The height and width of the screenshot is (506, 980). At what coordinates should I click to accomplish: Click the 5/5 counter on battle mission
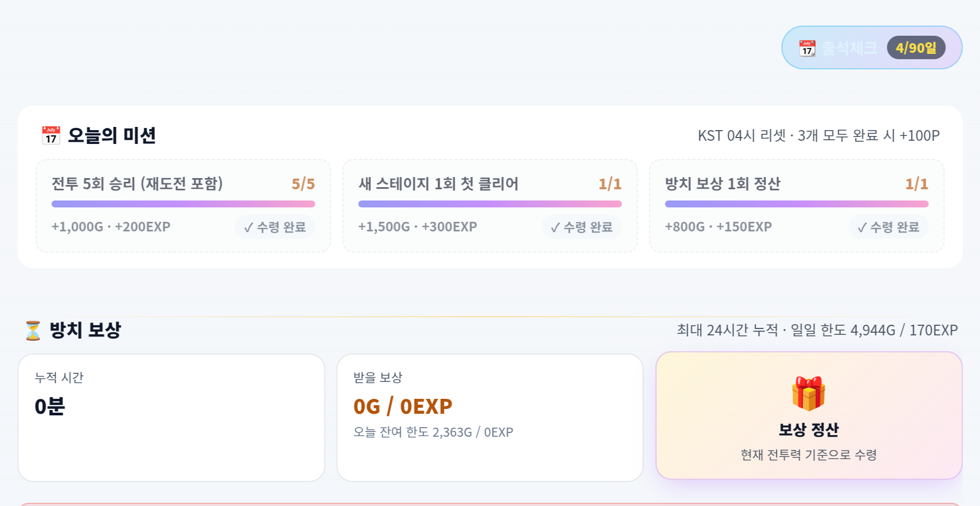pyautogui.click(x=304, y=184)
